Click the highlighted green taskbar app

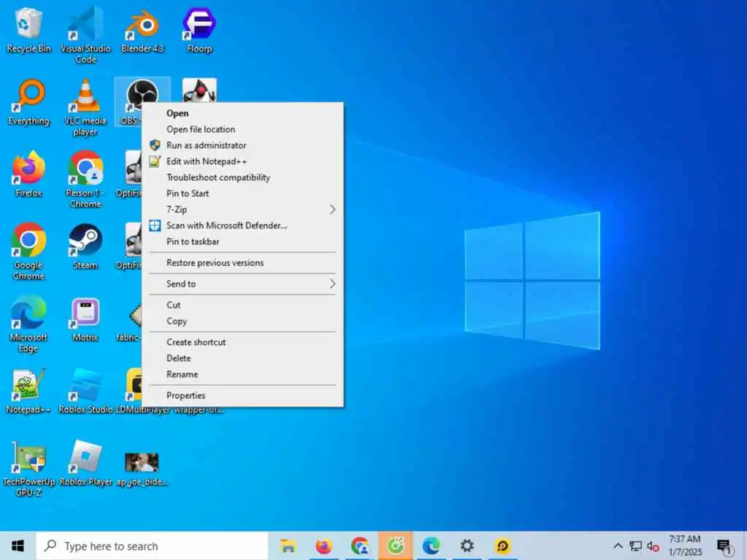395,545
